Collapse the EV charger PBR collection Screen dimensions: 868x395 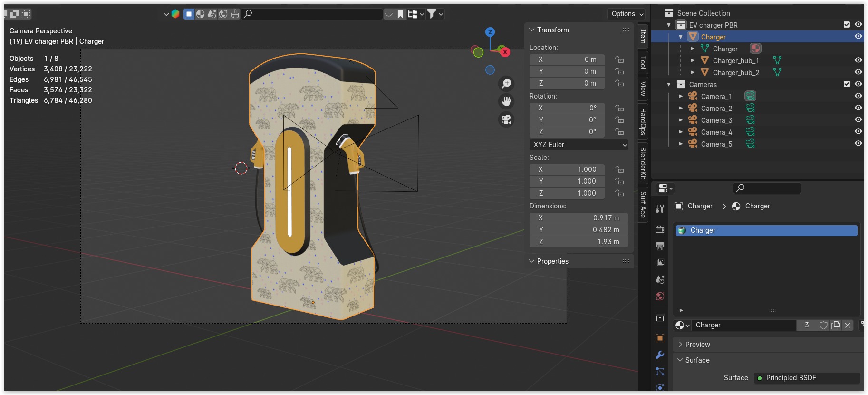point(669,25)
